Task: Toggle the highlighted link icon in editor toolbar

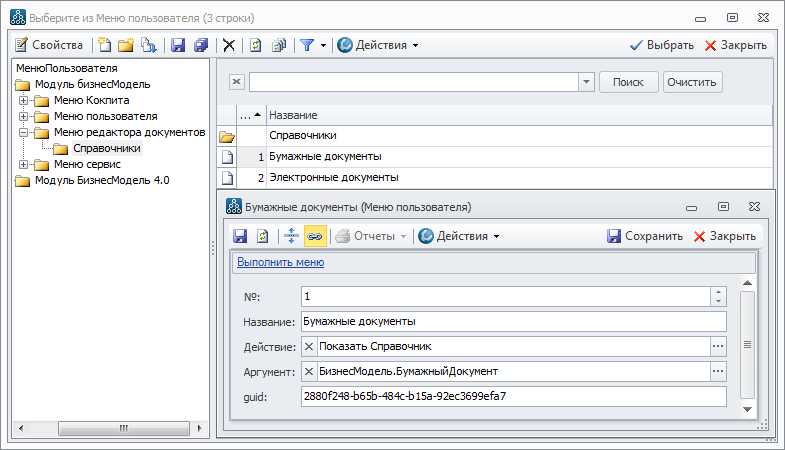Action: coord(315,236)
